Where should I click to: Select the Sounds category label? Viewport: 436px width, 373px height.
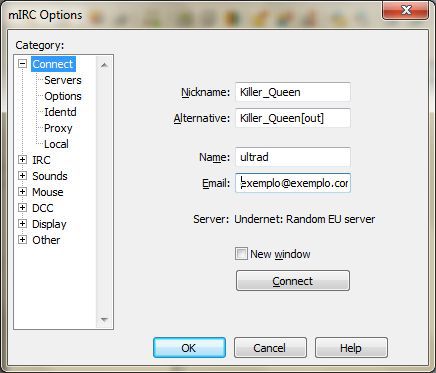(x=50, y=176)
